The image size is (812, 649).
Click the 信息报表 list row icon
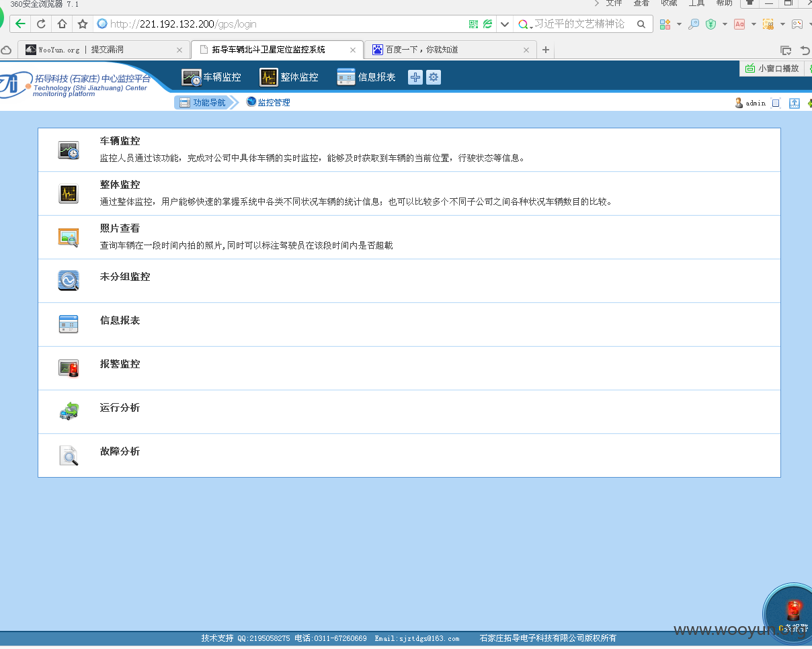pos(69,324)
